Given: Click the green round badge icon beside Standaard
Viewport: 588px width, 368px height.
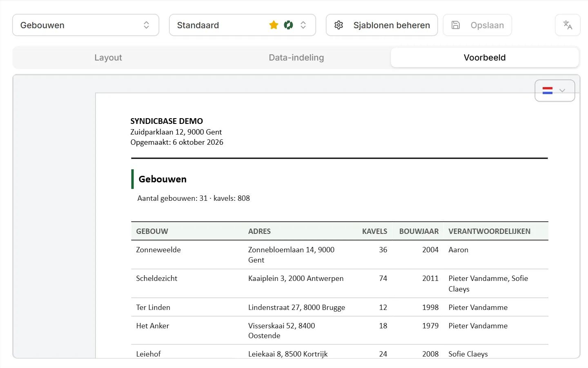Looking at the screenshot, I should [288, 25].
